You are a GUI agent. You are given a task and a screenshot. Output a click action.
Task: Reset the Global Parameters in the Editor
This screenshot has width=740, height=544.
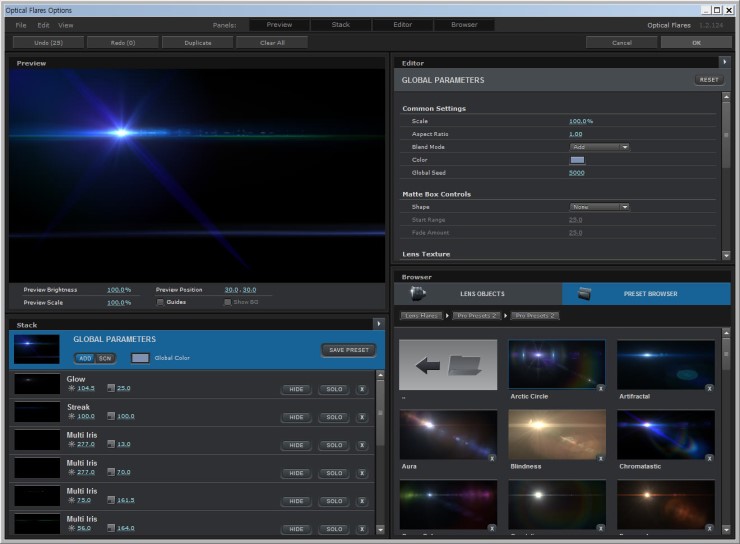(x=708, y=80)
